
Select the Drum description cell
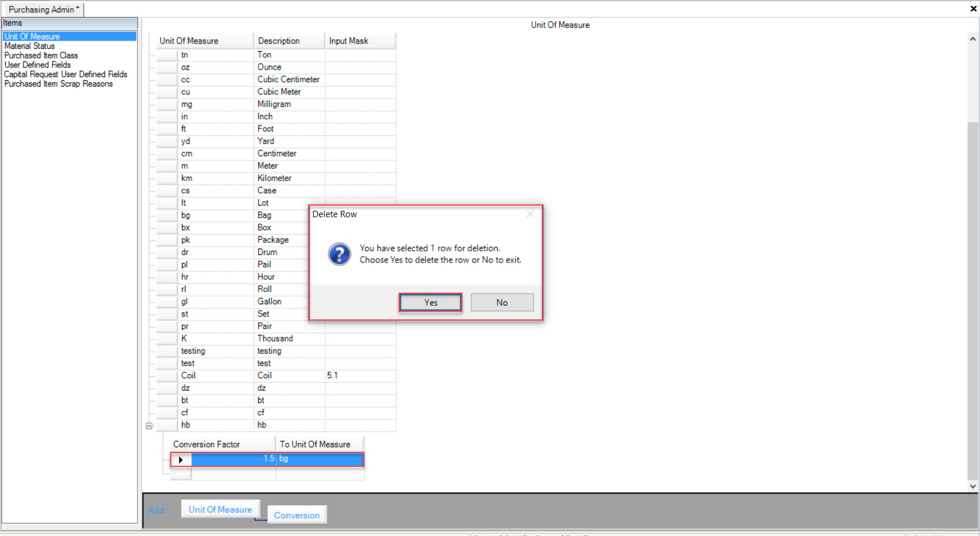coord(281,252)
